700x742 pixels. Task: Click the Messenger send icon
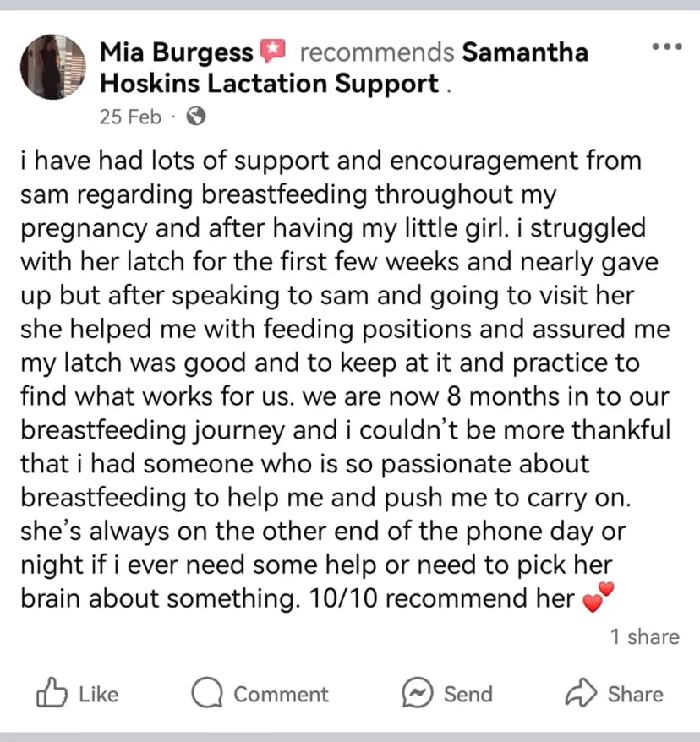pos(417,692)
